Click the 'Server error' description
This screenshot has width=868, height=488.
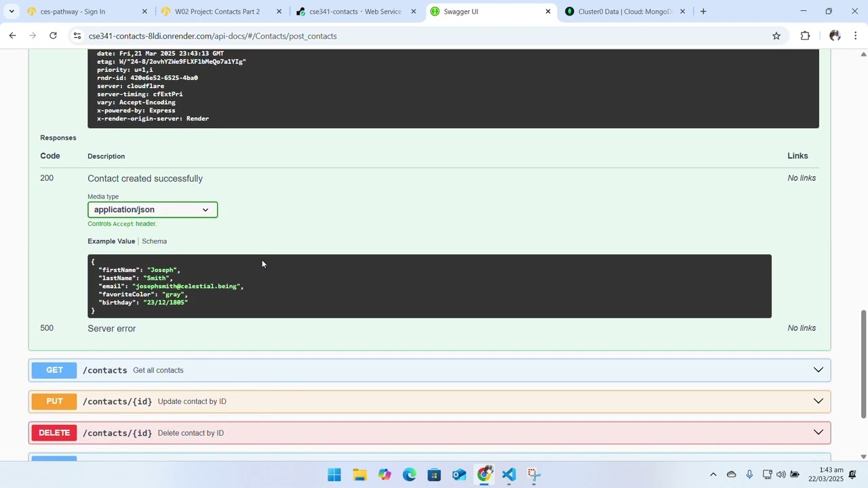(x=112, y=329)
